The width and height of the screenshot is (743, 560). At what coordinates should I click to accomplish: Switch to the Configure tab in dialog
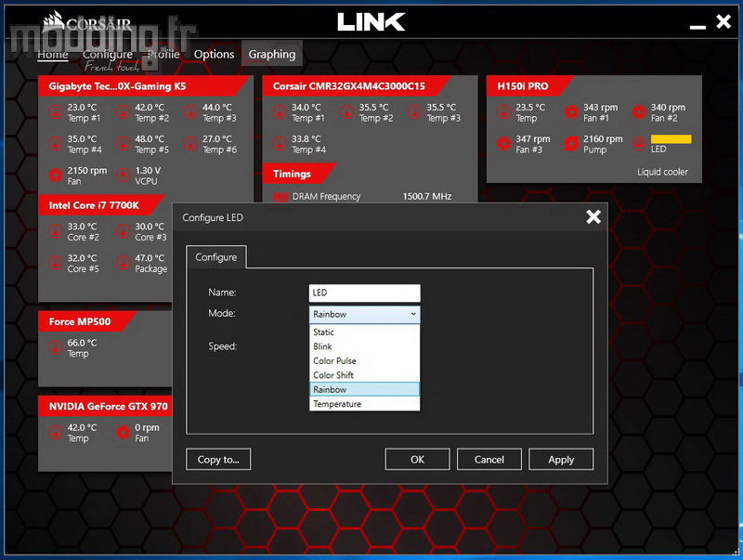click(x=216, y=257)
